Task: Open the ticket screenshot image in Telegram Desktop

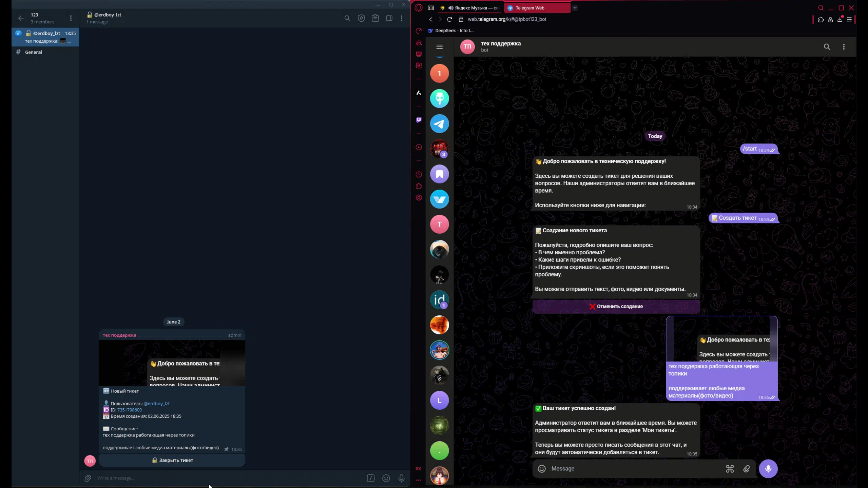Action: coord(172,363)
